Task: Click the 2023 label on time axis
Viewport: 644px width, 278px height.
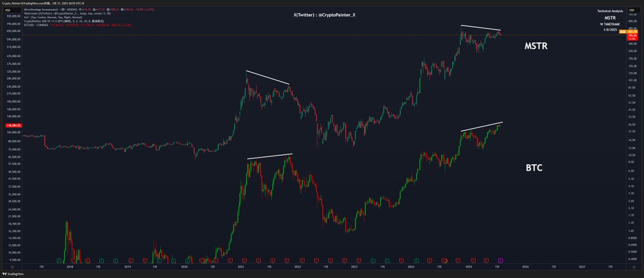Action: tap(354, 267)
